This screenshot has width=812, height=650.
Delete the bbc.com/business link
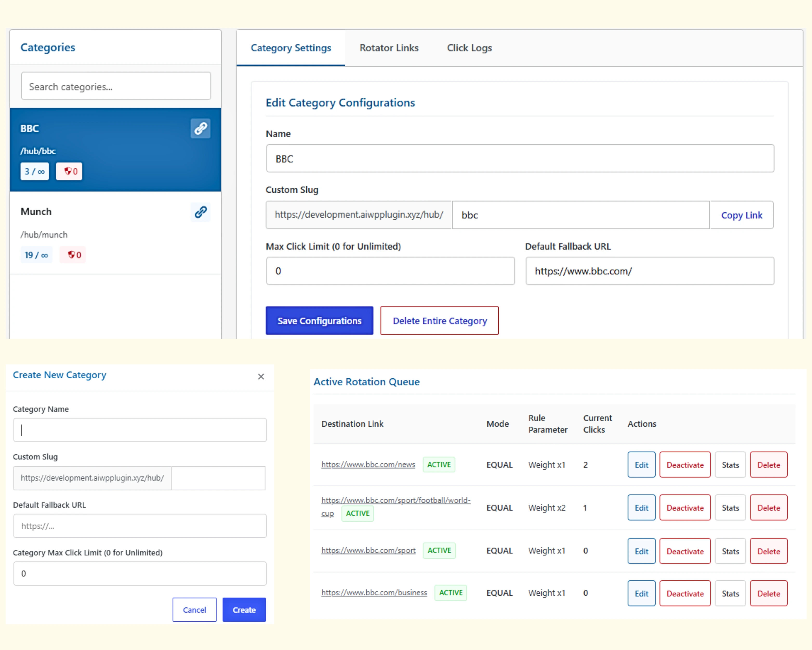[x=769, y=594]
